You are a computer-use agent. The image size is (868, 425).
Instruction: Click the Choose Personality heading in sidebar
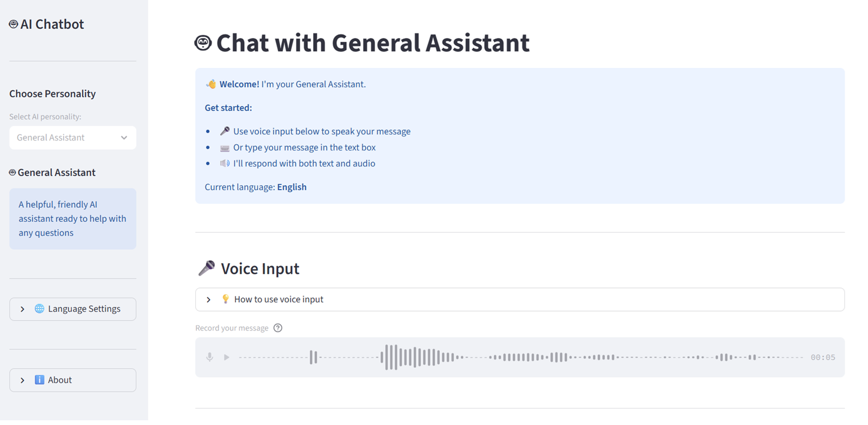coord(52,93)
